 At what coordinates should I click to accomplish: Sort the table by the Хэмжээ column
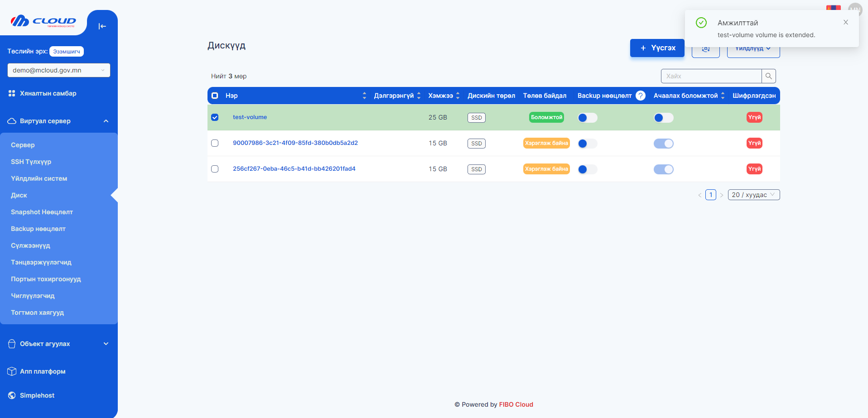[x=458, y=96]
